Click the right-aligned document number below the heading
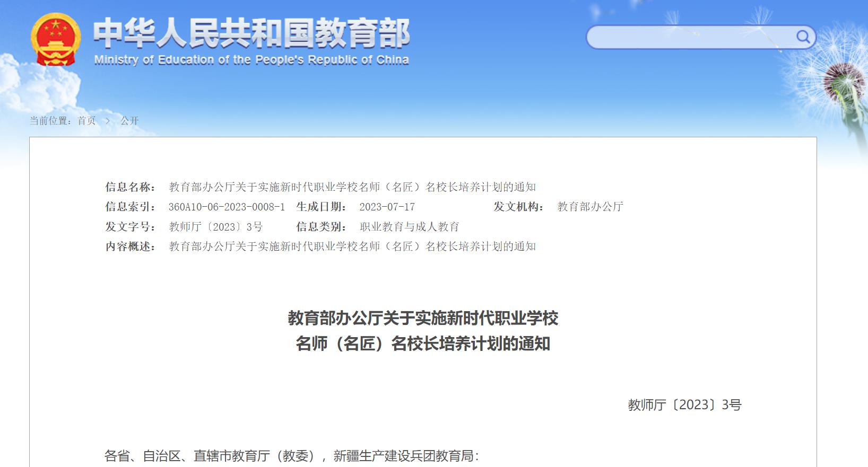 [x=684, y=405]
